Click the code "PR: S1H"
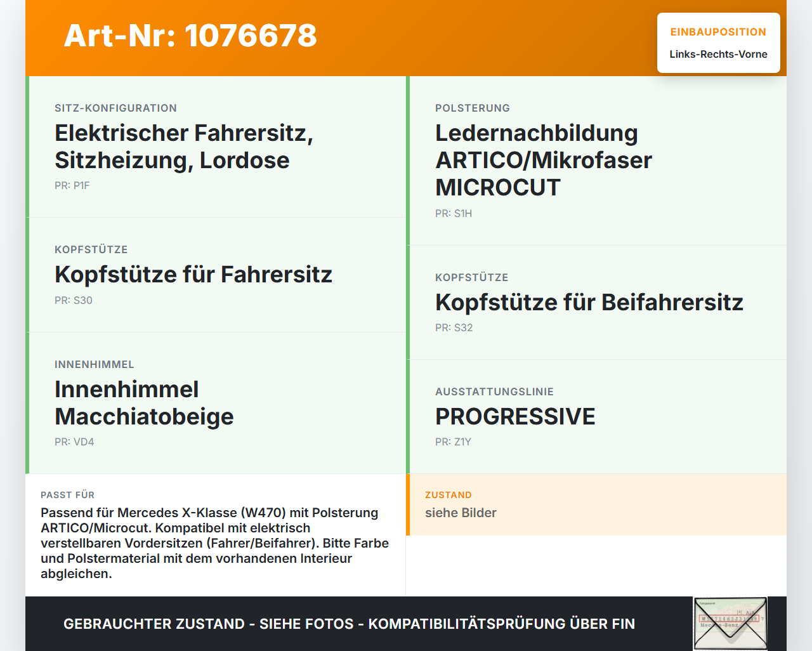812x651 pixels. click(x=454, y=213)
